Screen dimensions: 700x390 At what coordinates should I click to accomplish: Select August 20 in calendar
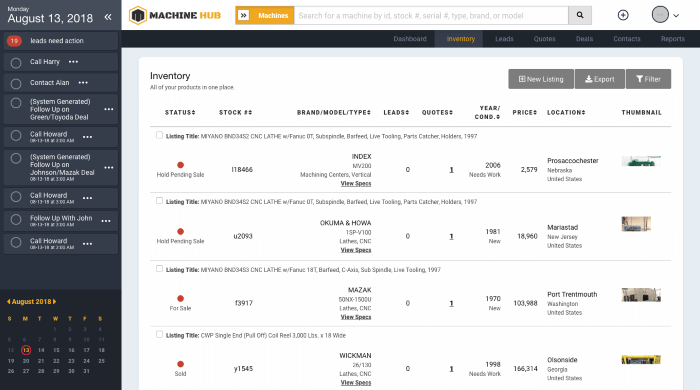[x=26, y=361]
